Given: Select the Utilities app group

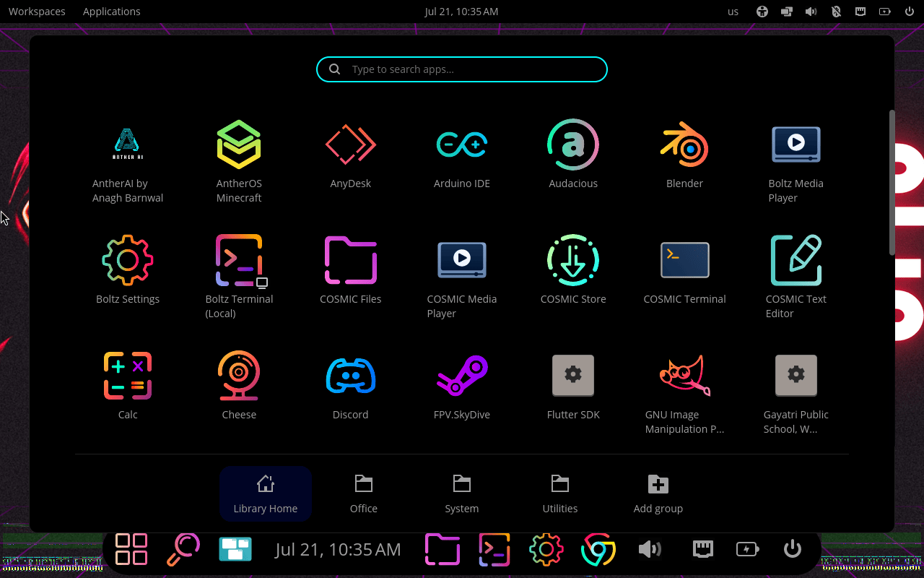Looking at the screenshot, I should [560, 494].
